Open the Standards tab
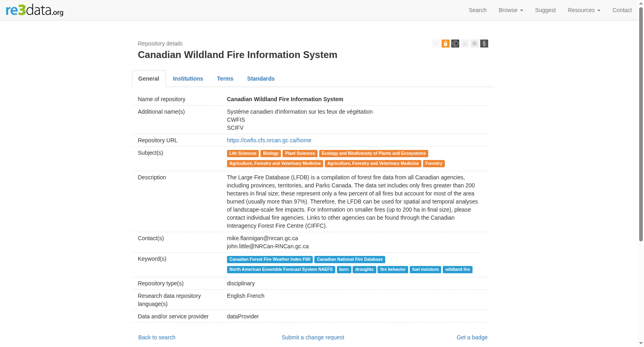Image resolution: width=644 pixels, height=347 pixels. click(x=261, y=79)
